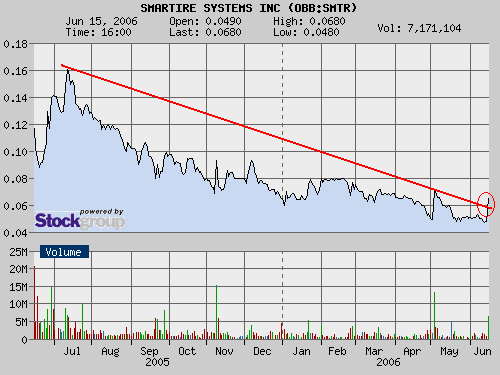The image size is (500, 375).
Task: Click the Stockgroup powered-by logo
Action: [80, 219]
